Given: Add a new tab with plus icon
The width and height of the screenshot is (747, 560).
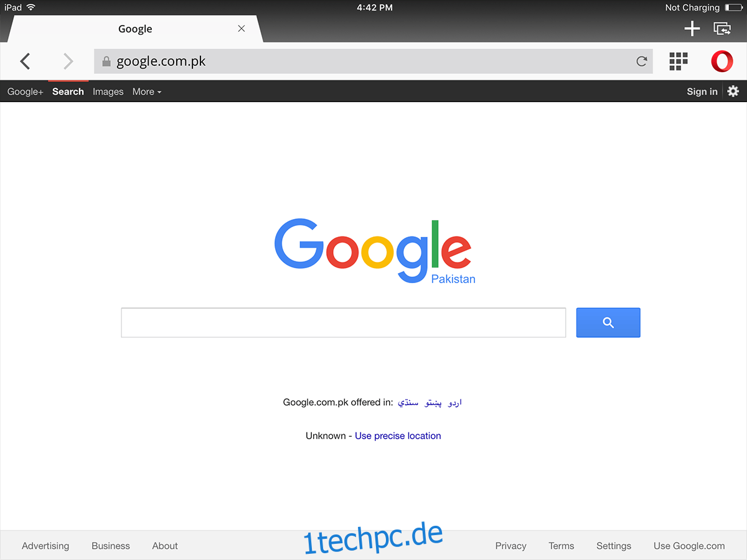Looking at the screenshot, I should pyautogui.click(x=692, y=29).
